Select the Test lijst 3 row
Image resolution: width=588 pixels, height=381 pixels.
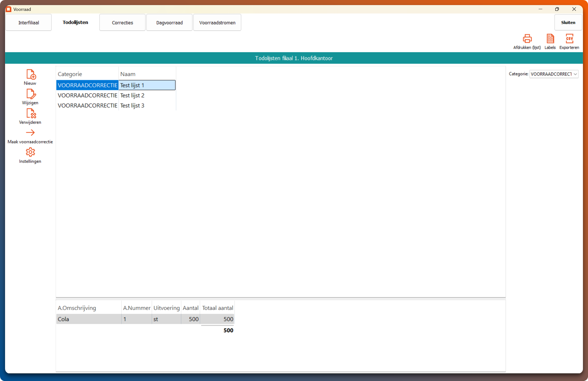point(132,106)
